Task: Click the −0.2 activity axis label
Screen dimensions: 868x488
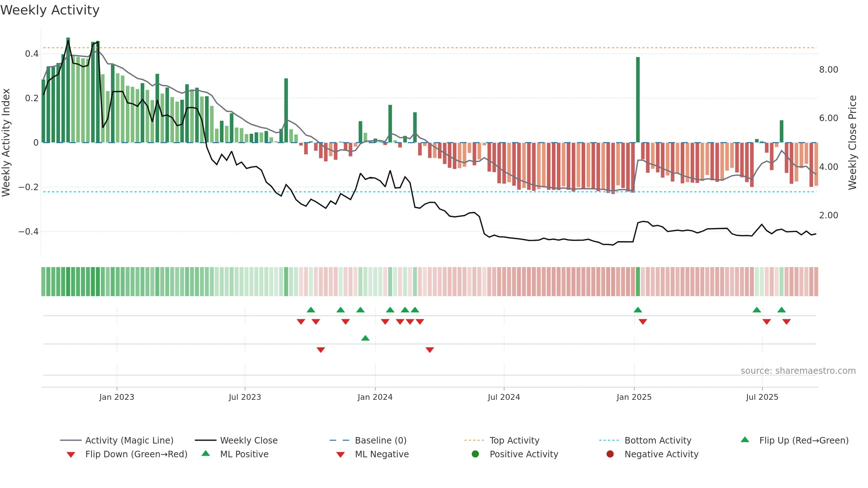Action: click(29, 187)
